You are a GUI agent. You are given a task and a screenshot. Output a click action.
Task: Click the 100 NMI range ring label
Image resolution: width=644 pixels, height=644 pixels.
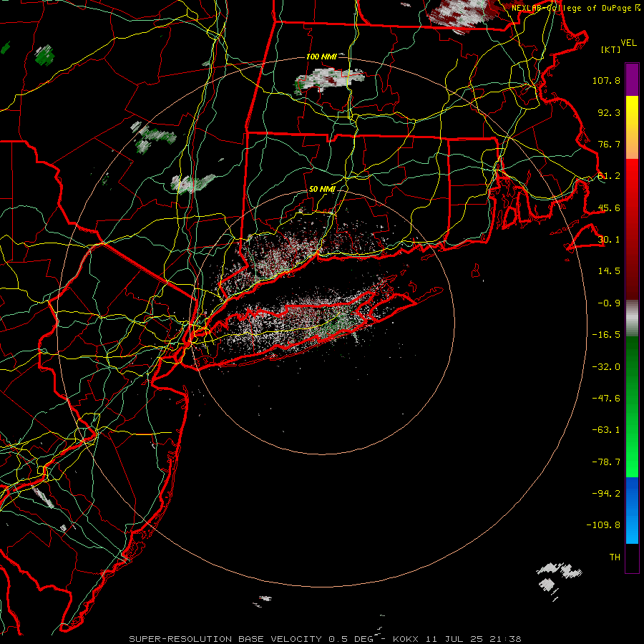(321, 57)
